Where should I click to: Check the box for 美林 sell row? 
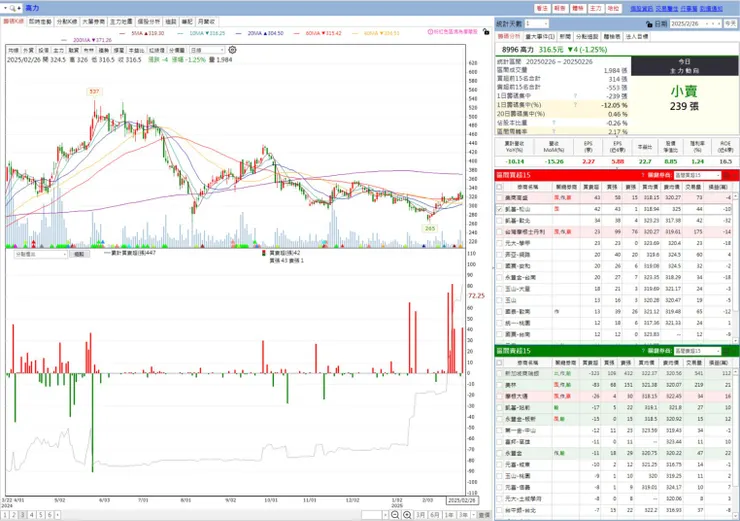tap(499, 385)
